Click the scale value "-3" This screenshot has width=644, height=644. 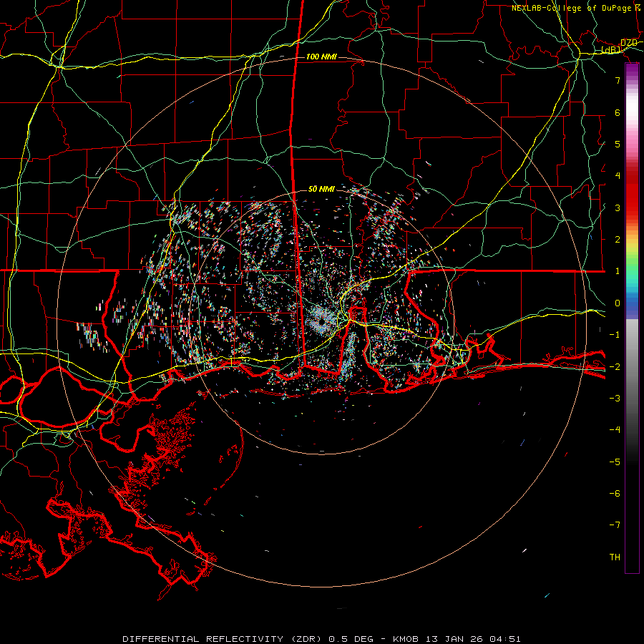point(615,399)
